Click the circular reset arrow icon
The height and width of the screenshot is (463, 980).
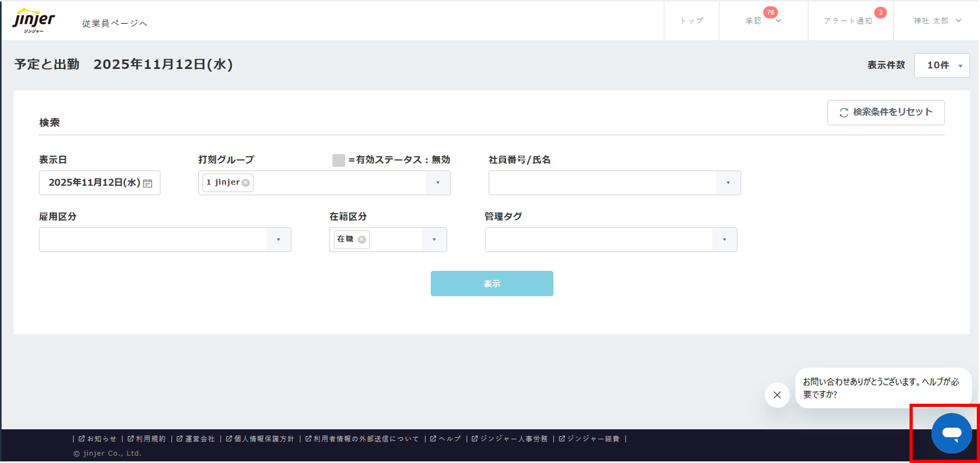point(844,112)
